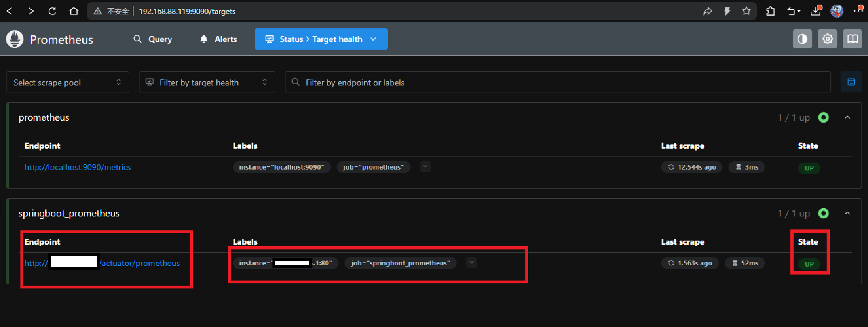Collapse the springboot_prometheus scrape pool
This screenshot has width=868, height=327.
coord(848,213)
